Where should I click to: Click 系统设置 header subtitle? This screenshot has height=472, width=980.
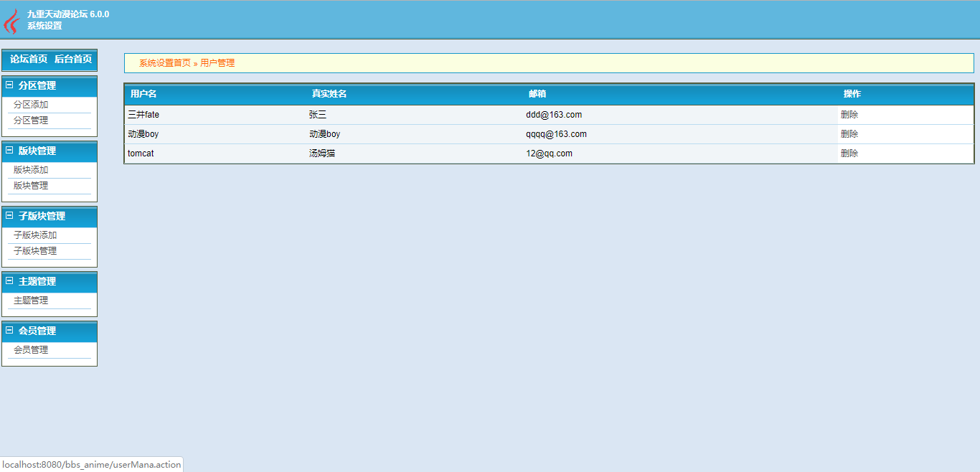[44, 26]
